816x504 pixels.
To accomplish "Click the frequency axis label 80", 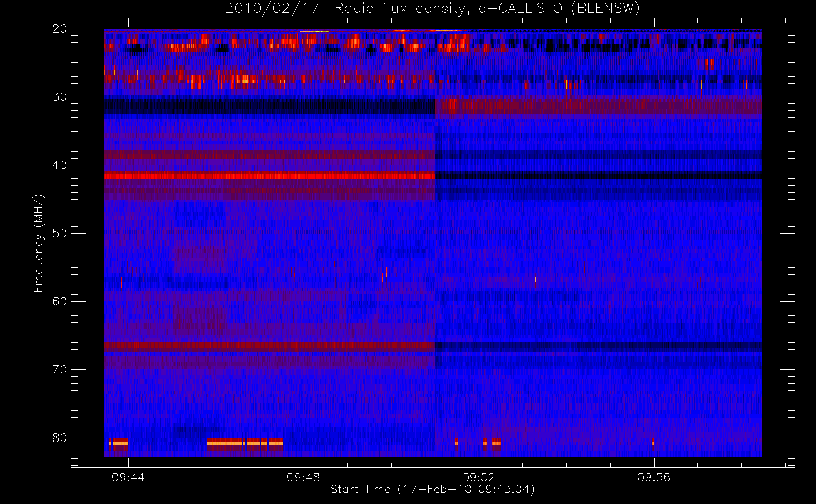I will (x=60, y=438).
